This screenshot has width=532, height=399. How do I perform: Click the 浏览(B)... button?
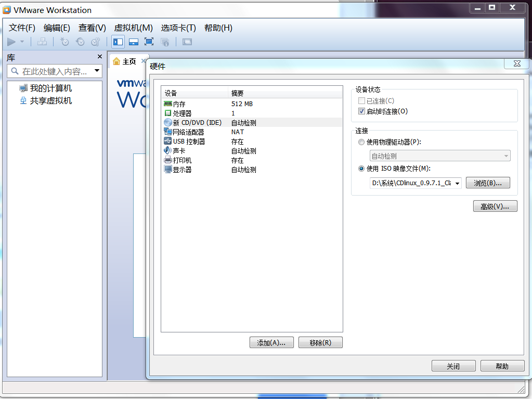click(x=488, y=183)
